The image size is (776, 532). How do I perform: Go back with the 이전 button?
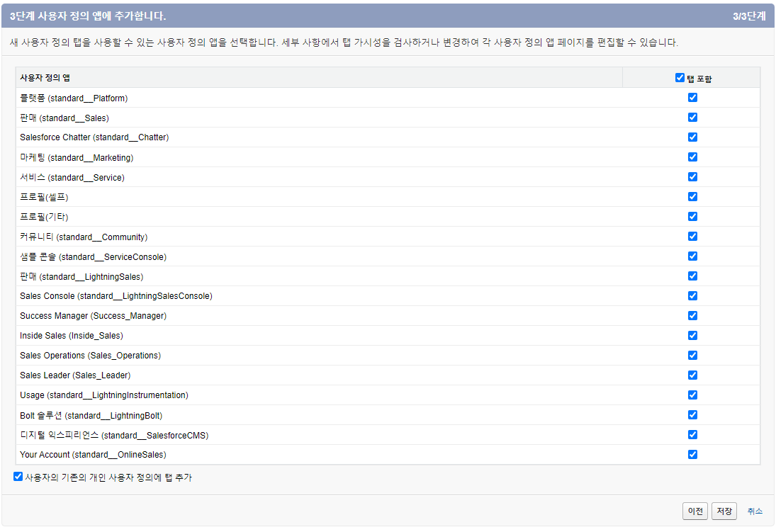[695, 511]
